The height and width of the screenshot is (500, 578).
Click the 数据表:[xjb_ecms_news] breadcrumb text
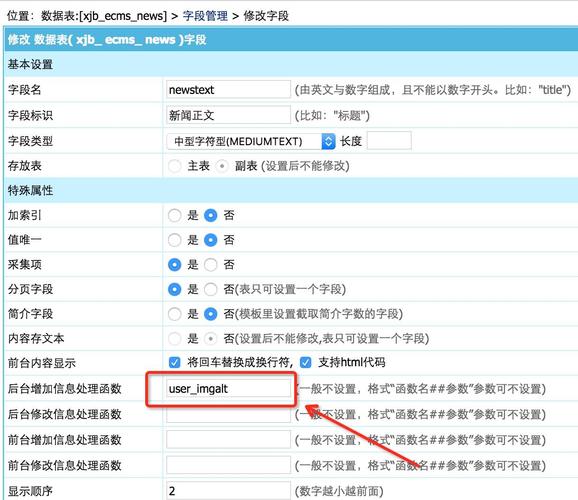point(104,16)
